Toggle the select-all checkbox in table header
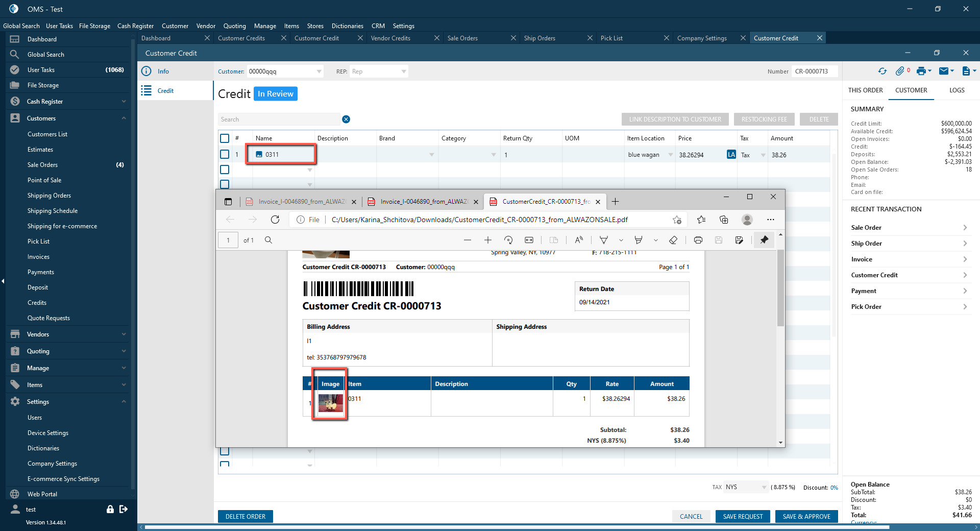 tap(225, 138)
